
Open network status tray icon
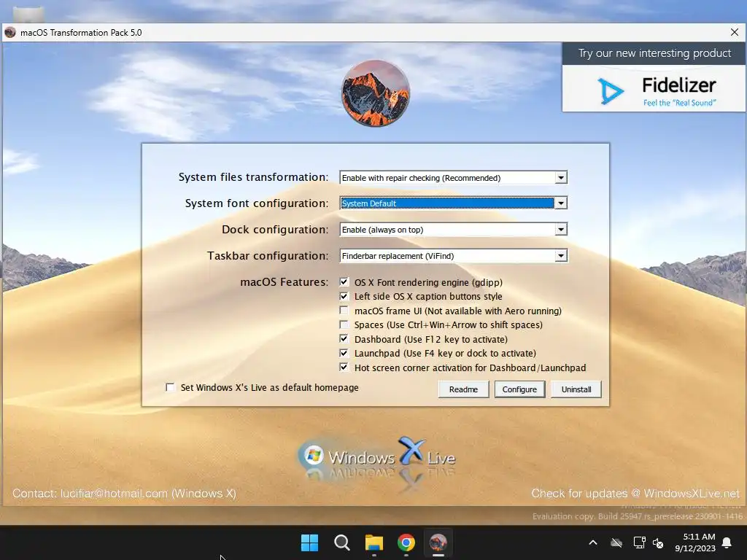639,542
